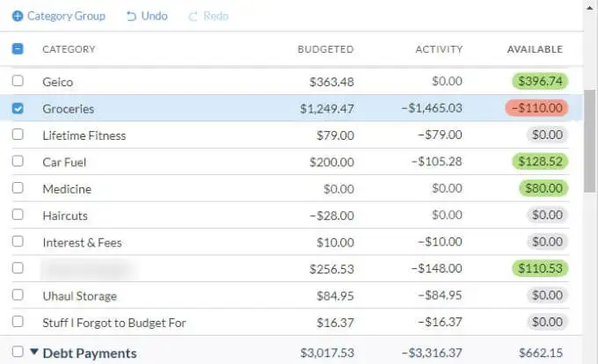The width and height of the screenshot is (598, 364).
Task: Check the Geico category checkbox
Action: (x=18, y=81)
